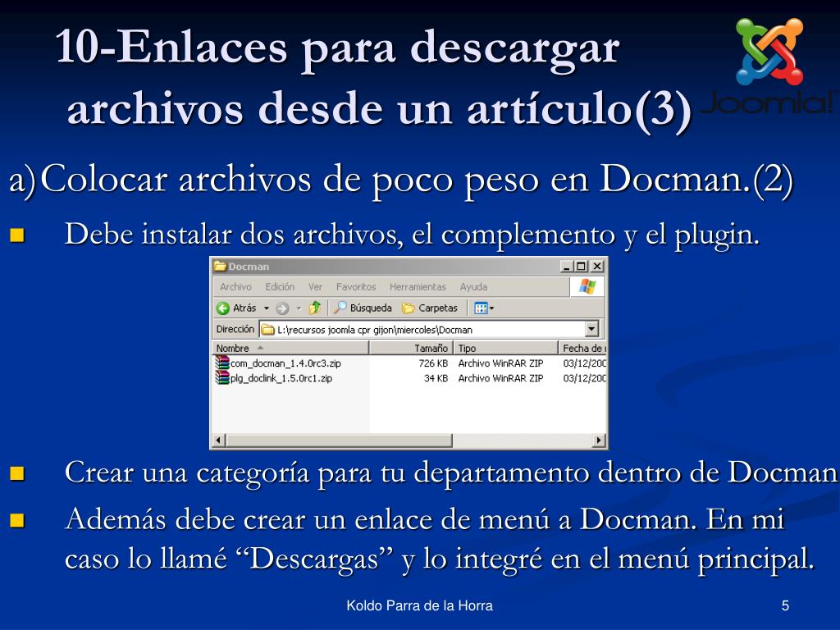Open the Edición menu

pyautogui.click(x=280, y=287)
